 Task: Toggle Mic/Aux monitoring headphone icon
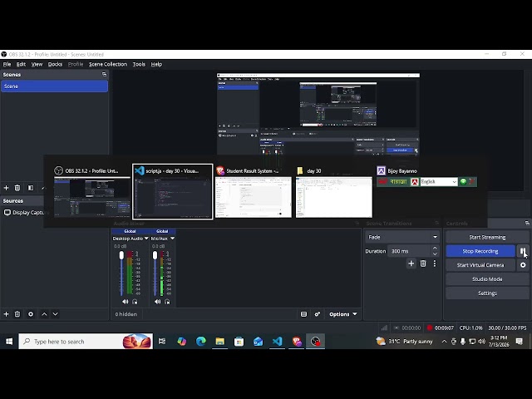click(x=167, y=302)
